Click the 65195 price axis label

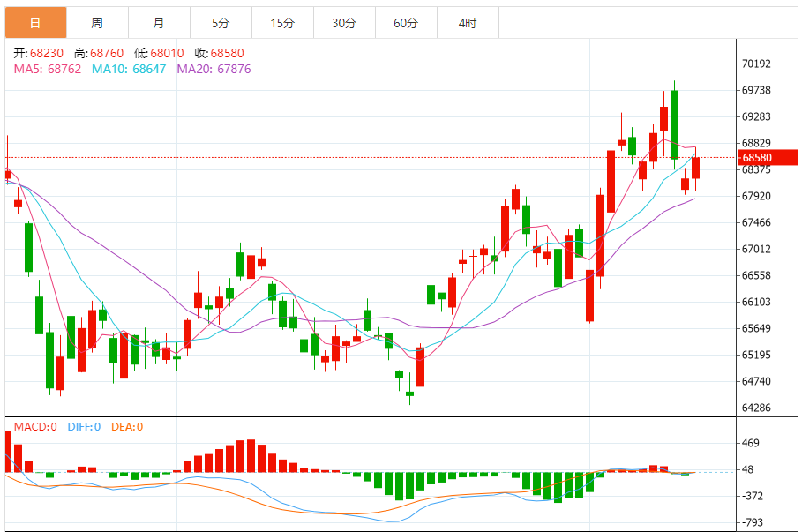(756, 355)
